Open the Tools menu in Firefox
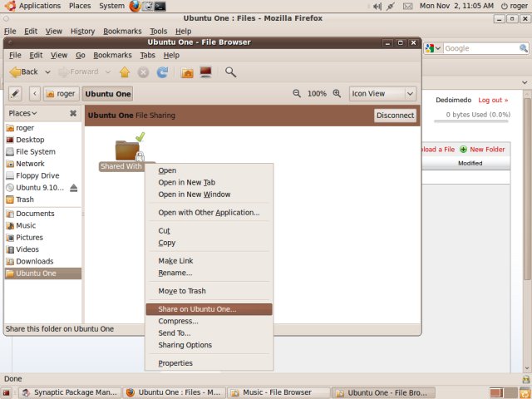The image size is (532, 399). 159,32
